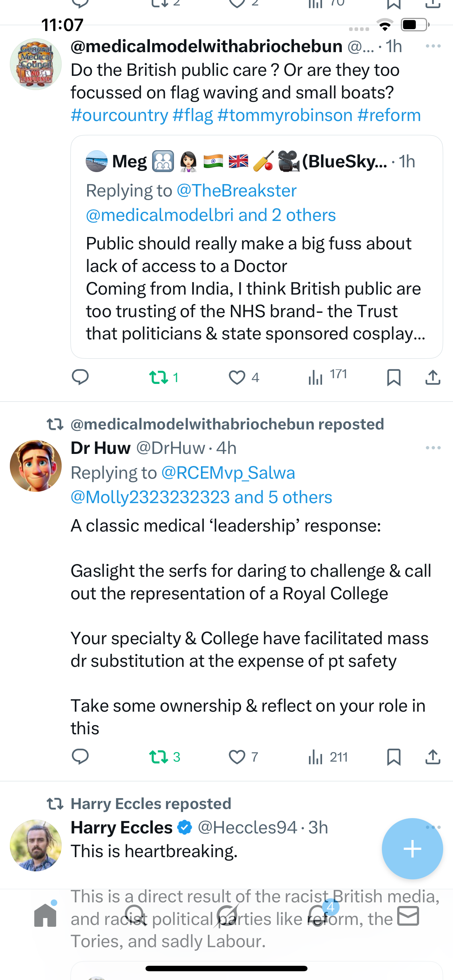Bookmark Dr Huw's post
This screenshot has height=980, width=453.
click(x=394, y=757)
